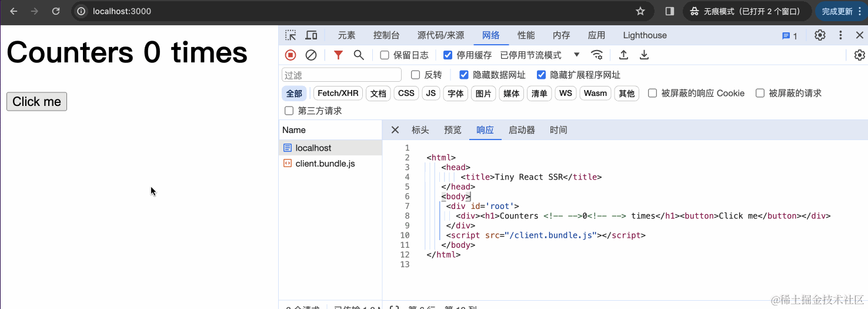The height and width of the screenshot is (309, 868).
Task: Import HAR file upload icon
Action: point(624,55)
